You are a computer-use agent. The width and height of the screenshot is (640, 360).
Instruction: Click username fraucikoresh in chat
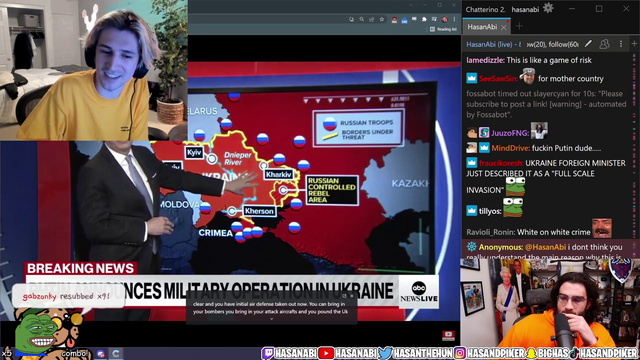pos(501,163)
